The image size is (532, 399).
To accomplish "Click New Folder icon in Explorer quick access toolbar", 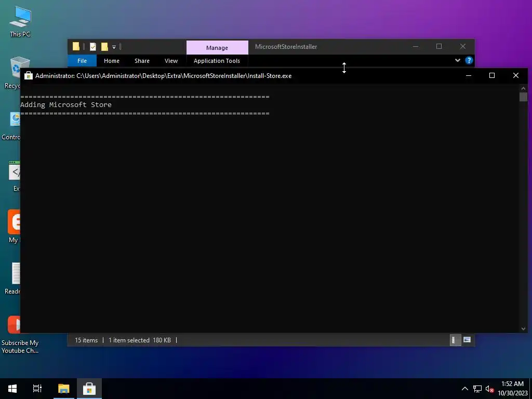I will pyautogui.click(x=104, y=47).
